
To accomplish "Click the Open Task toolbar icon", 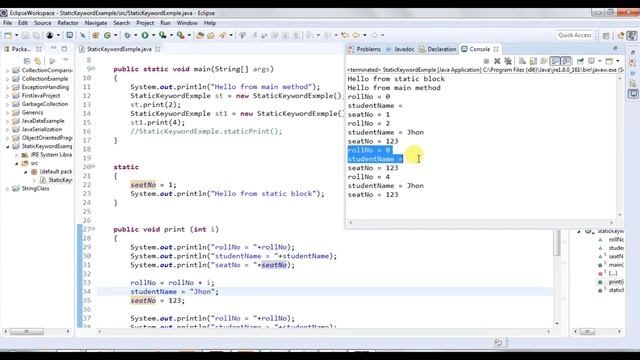I will [x=211, y=35].
